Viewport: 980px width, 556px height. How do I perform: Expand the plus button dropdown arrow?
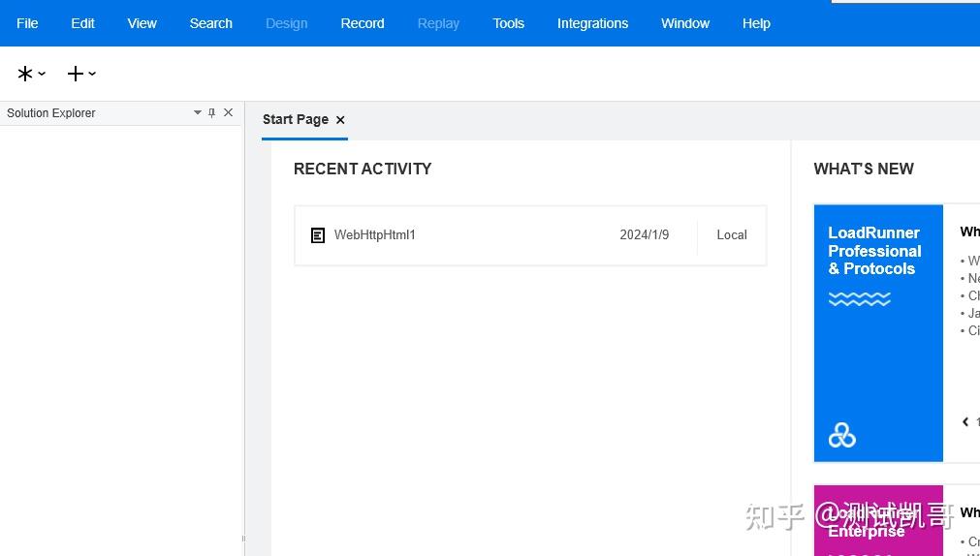92,74
